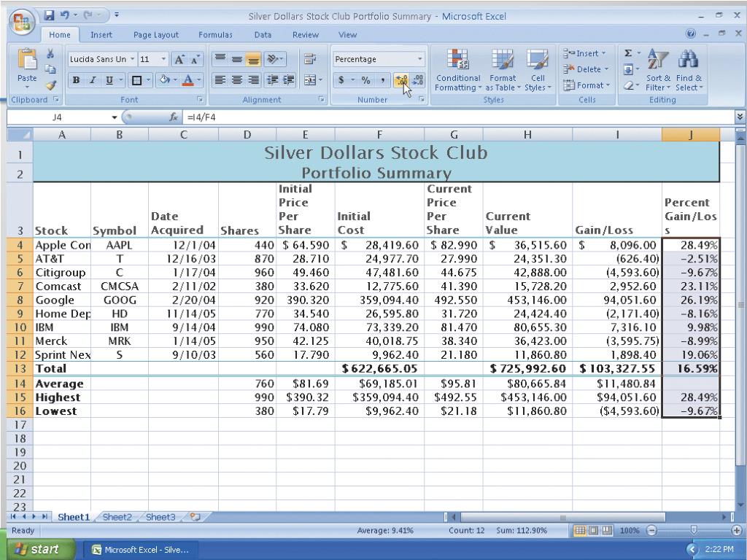Expand the Delete cells dropdown

606,69
